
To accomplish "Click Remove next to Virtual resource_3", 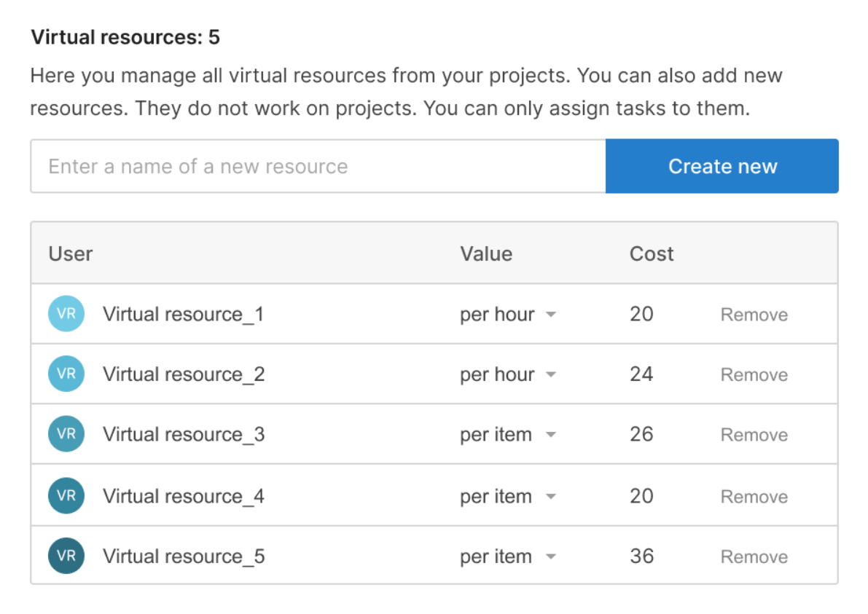I will point(754,434).
